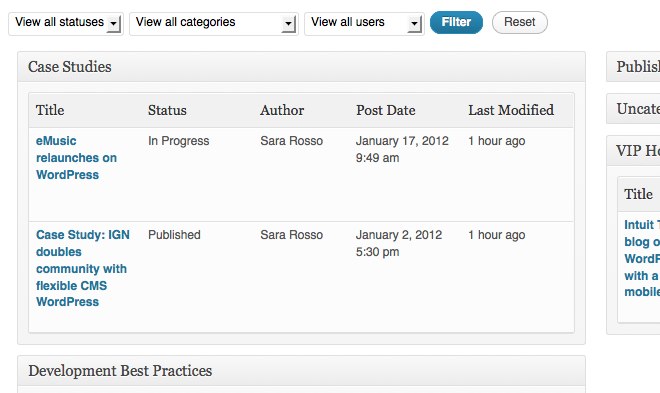This screenshot has height=393, width=660.
Task: Collapse the Case Studies panel header
Action: pyautogui.click(x=301, y=67)
